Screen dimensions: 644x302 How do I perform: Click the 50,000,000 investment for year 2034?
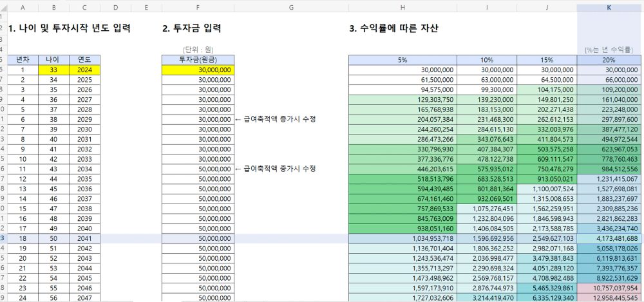(198, 169)
